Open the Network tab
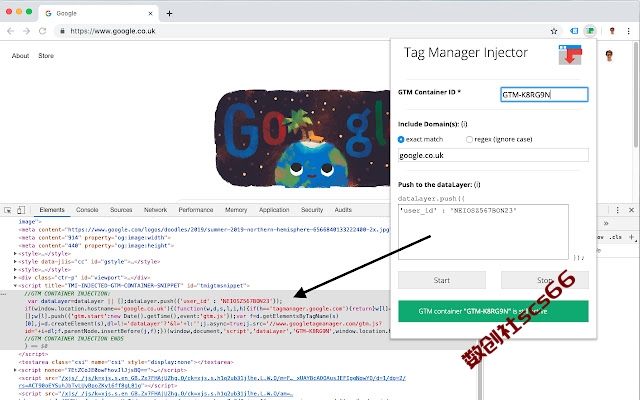The height and width of the screenshot is (400, 640). (155, 210)
